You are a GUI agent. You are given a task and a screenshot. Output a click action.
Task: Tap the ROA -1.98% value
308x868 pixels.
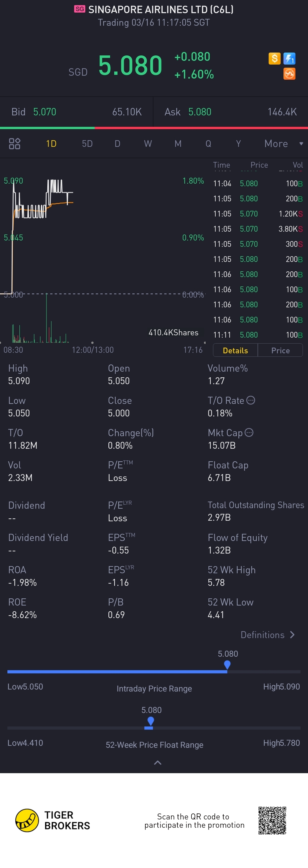(22, 582)
